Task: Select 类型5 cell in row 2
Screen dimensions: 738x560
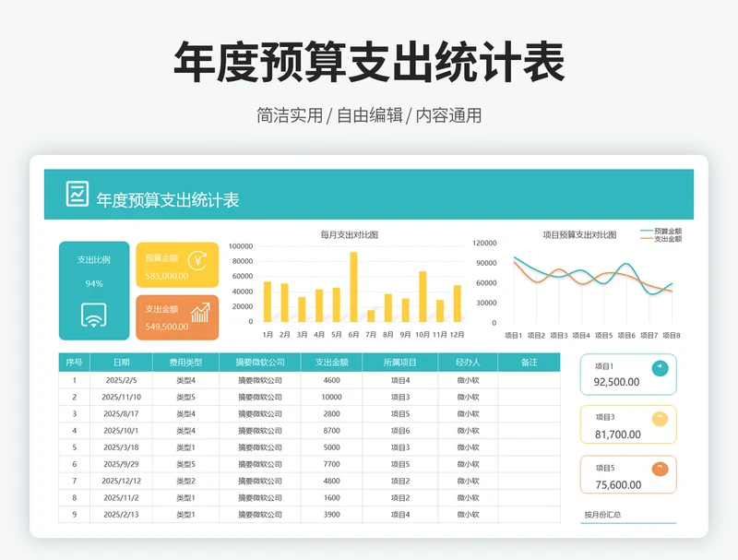Action: 186,398
